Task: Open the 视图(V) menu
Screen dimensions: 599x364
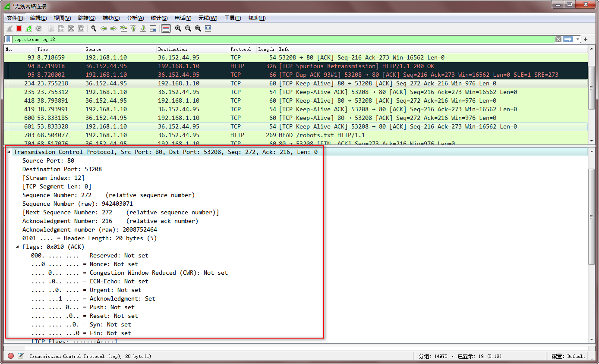Action: (62, 18)
